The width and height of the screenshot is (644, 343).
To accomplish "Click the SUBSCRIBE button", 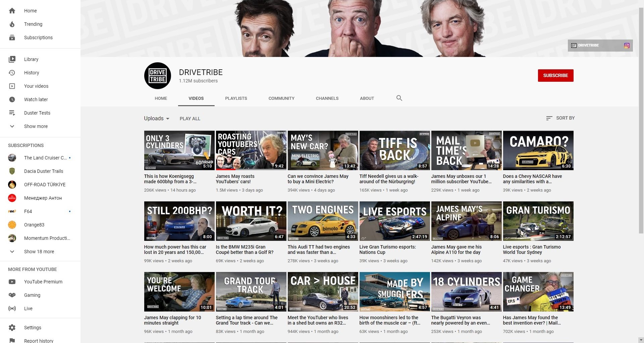I will (555, 75).
